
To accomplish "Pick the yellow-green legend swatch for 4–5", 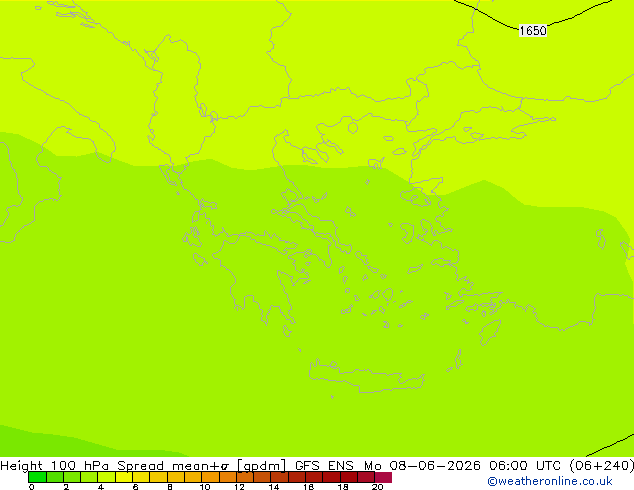I will tap(106, 477).
